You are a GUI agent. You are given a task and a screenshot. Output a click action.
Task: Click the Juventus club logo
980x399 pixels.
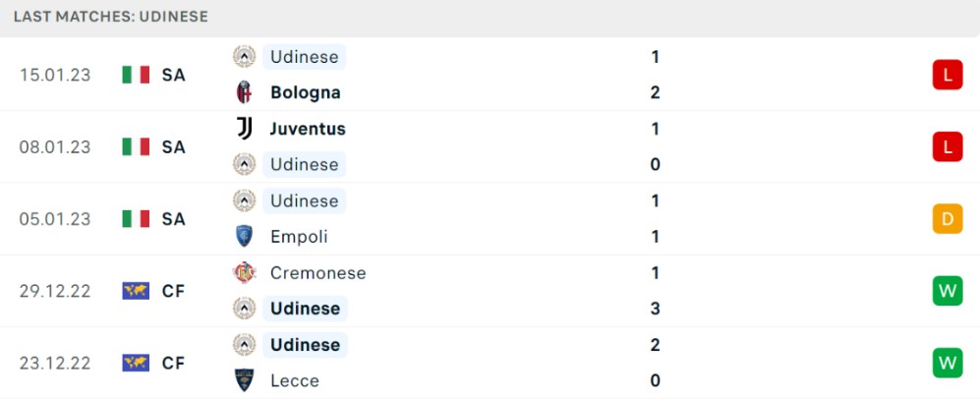coord(244,129)
